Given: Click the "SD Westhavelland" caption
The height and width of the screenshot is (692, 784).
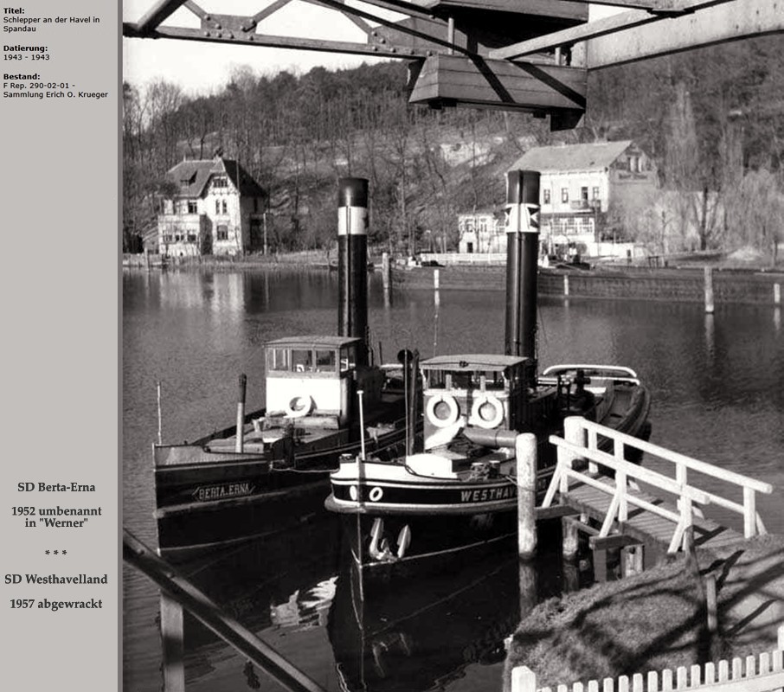Looking at the screenshot, I should click(x=56, y=579).
